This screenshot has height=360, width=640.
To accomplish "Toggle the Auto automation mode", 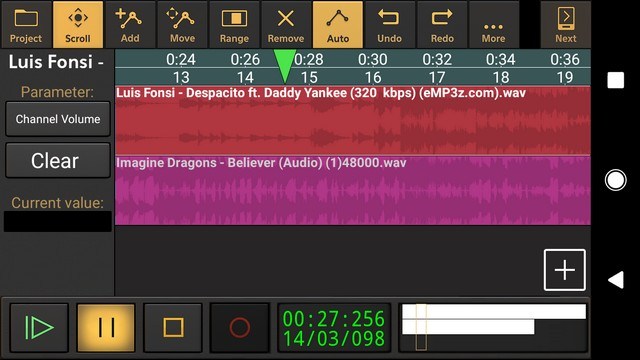I will tap(338, 24).
